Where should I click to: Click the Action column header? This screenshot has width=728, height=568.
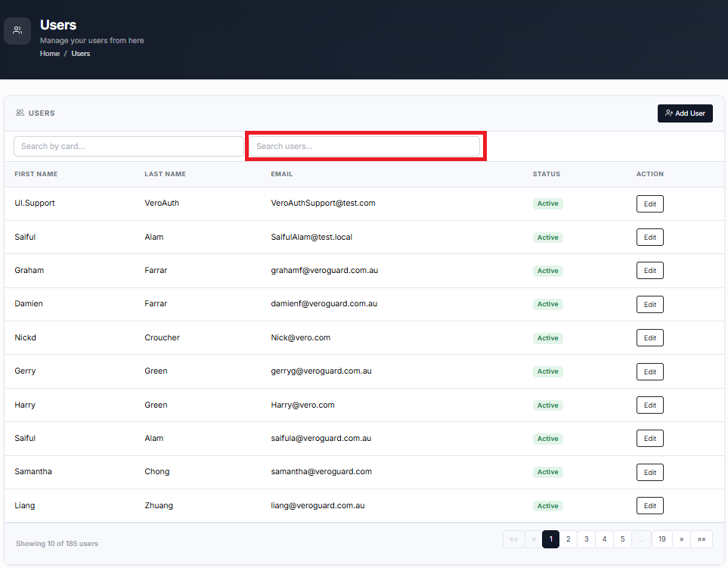coord(650,174)
